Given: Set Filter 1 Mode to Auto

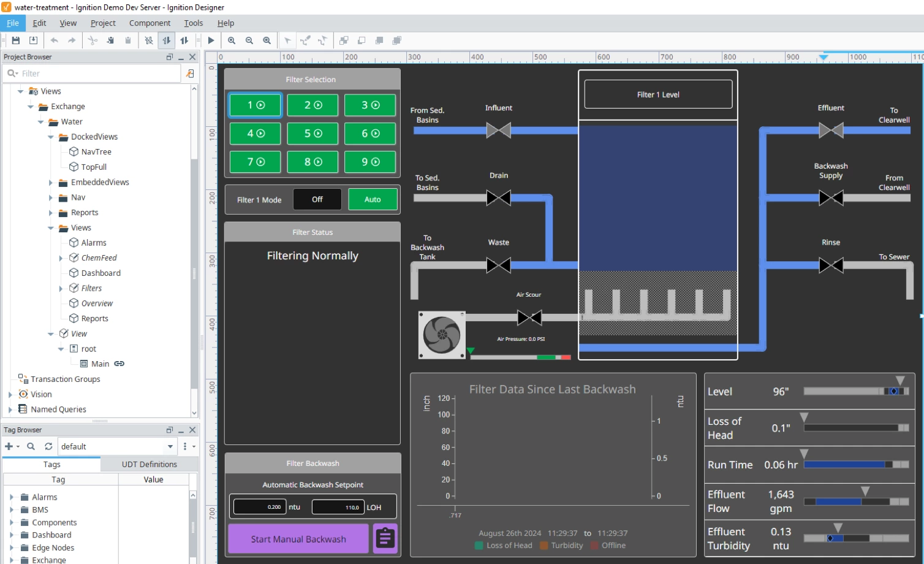Looking at the screenshot, I should tap(373, 199).
